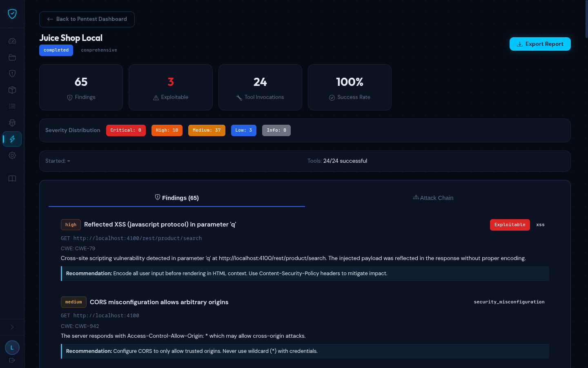Viewport: 588px width, 368px height.
Task: Open the book documentation icon
Action: tap(12, 179)
